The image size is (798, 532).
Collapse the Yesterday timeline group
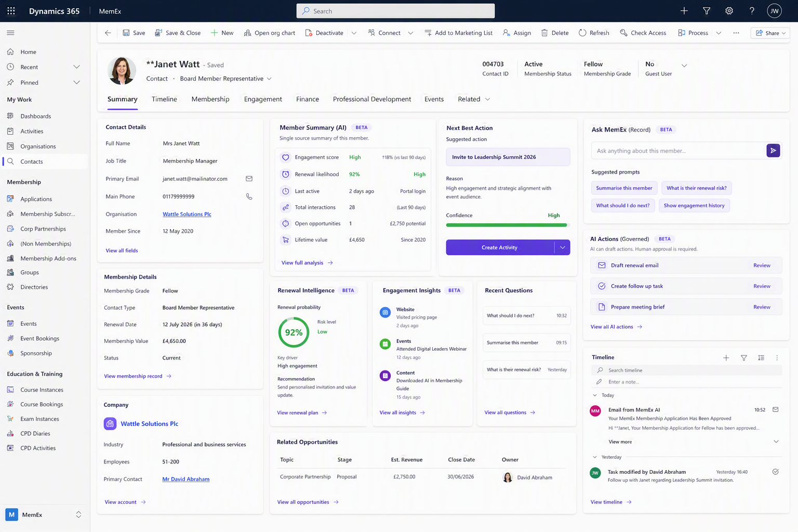pyautogui.click(x=595, y=457)
